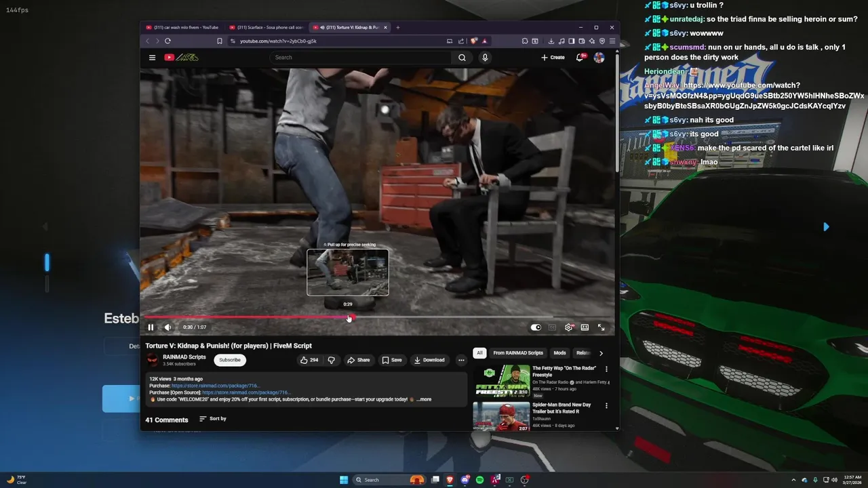Save the video to a playlist
Viewport: 868px width, 488px height.
391,360
